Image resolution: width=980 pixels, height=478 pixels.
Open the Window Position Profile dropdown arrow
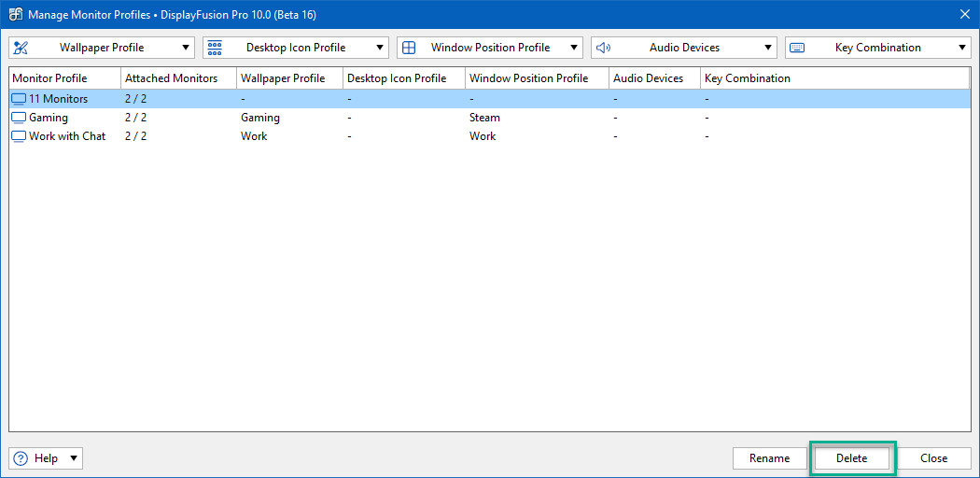pyautogui.click(x=573, y=48)
